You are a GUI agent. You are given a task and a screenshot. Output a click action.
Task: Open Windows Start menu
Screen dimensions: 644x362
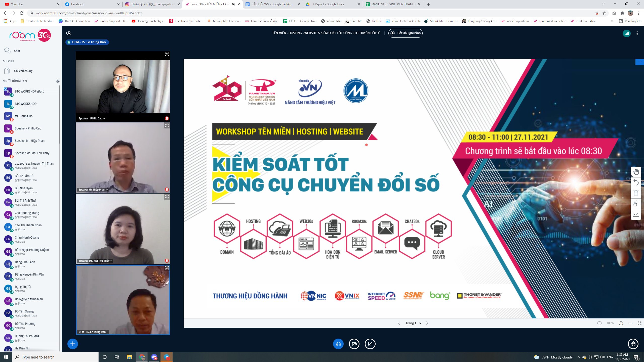pos(6,357)
